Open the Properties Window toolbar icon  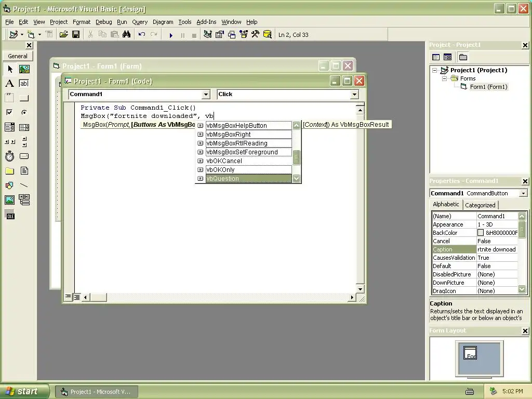tap(220, 35)
